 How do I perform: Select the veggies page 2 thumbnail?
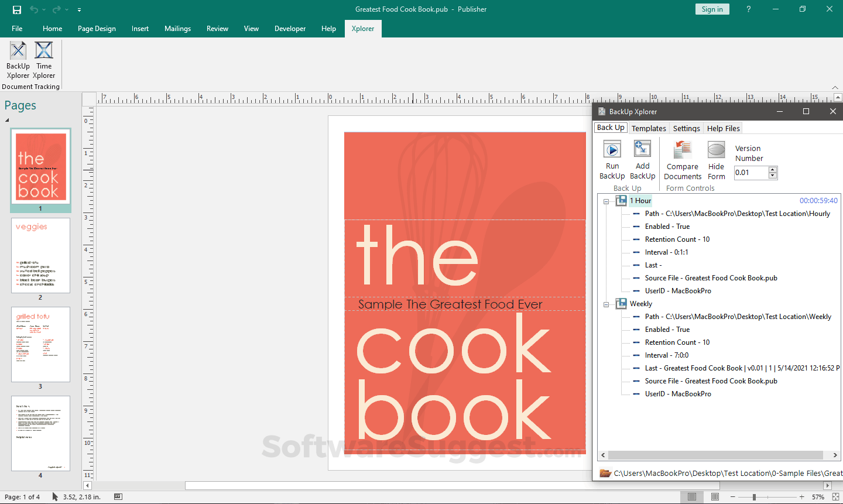pos(40,256)
